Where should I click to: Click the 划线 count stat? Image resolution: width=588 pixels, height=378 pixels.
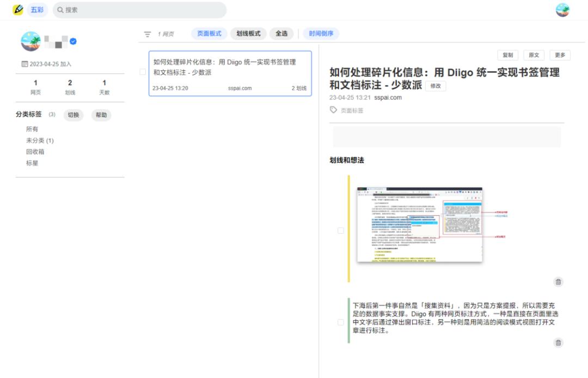tap(70, 87)
